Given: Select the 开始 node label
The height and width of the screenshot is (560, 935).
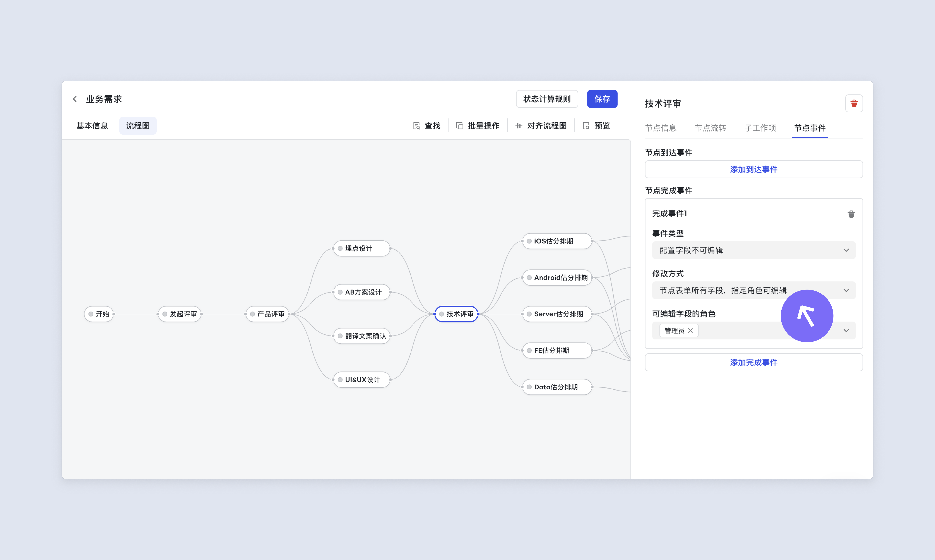Looking at the screenshot, I should [x=102, y=314].
